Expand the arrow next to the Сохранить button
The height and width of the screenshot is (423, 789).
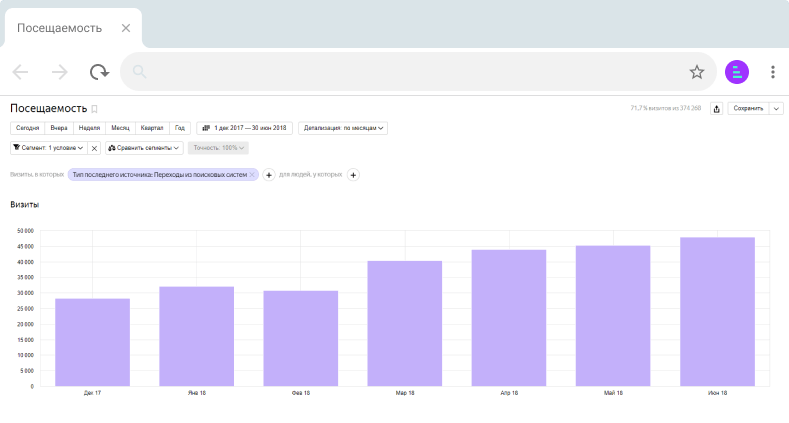point(776,109)
